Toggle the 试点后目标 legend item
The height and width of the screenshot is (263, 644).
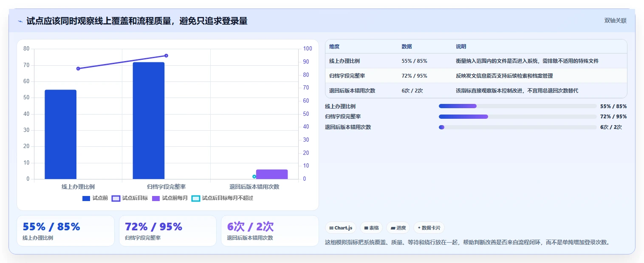tap(130, 198)
